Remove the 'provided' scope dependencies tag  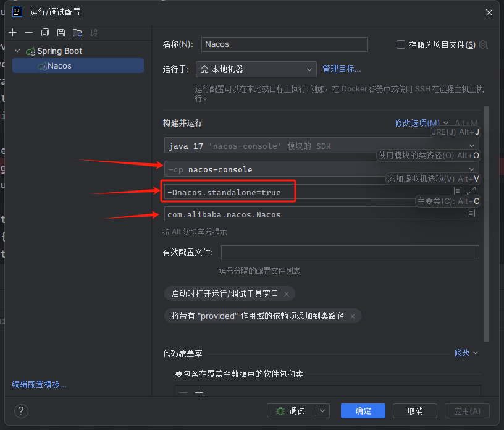tap(353, 316)
